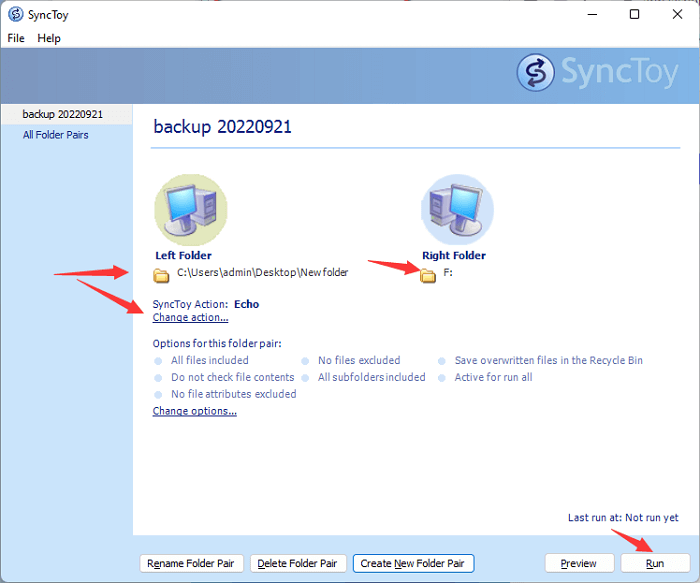The width and height of the screenshot is (700, 583).
Task: Open the File menu
Action: click(16, 38)
